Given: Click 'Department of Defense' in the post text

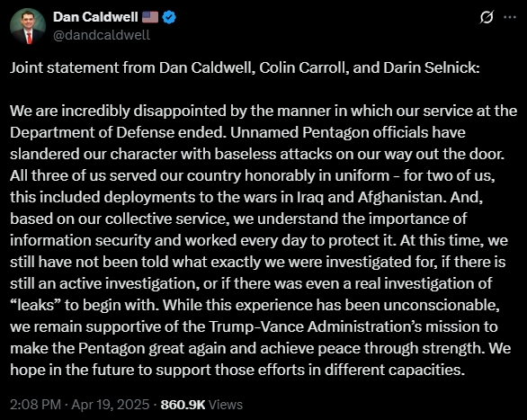Looking at the screenshot, I should click(x=92, y=133).
